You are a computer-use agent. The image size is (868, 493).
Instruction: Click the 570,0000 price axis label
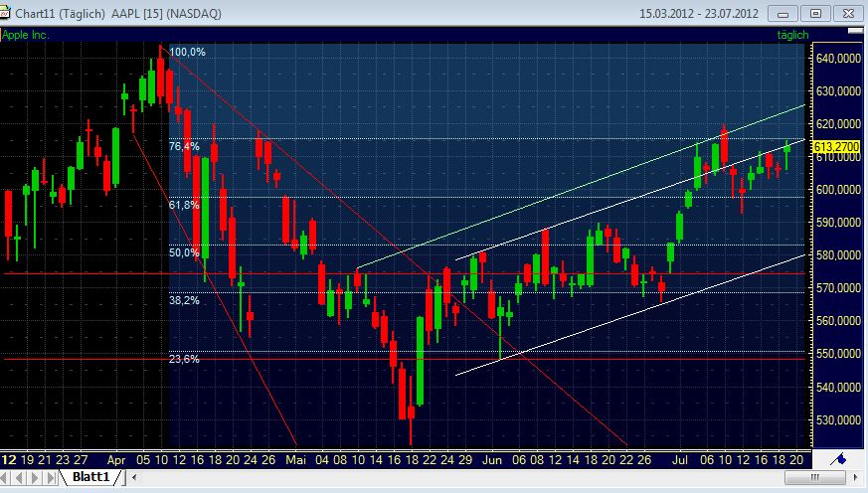838,288
